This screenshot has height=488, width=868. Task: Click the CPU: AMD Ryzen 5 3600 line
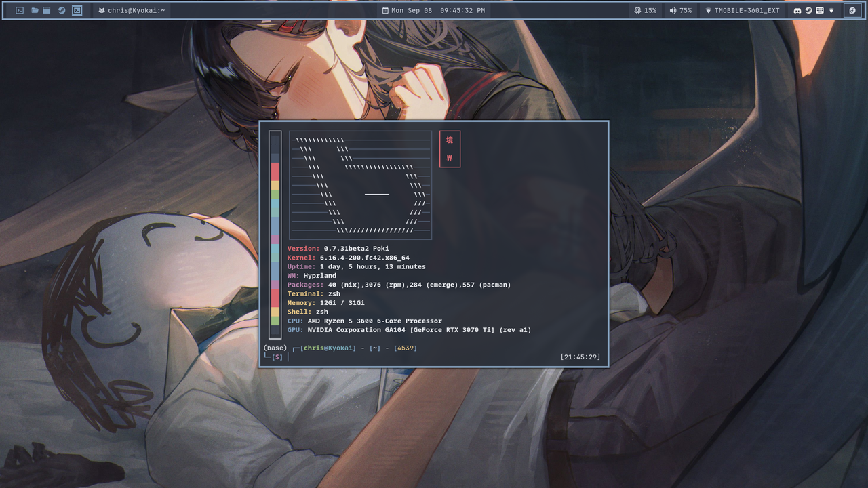pos(365,321)
